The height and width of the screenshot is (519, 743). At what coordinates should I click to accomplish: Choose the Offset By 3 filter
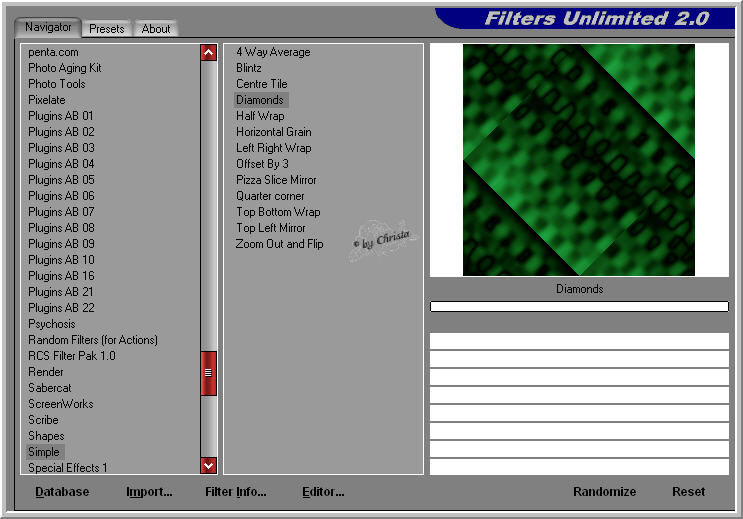pos(263,164)
